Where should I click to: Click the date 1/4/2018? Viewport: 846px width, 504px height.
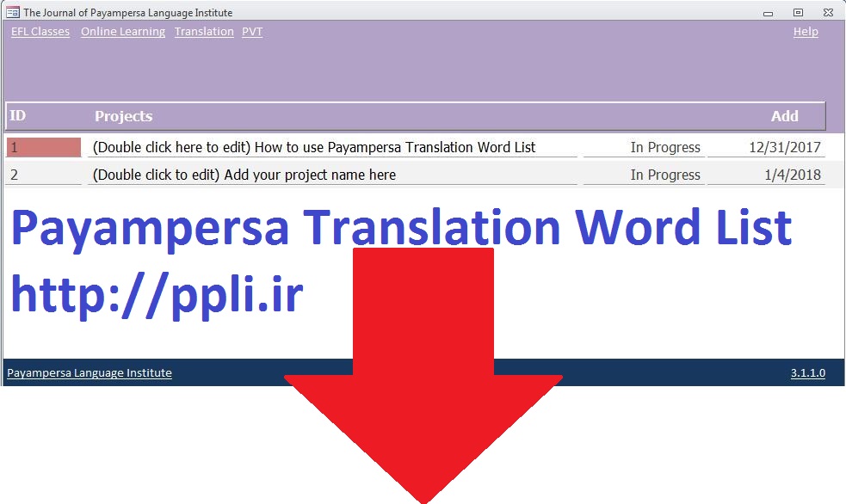[x=766, y=175]
